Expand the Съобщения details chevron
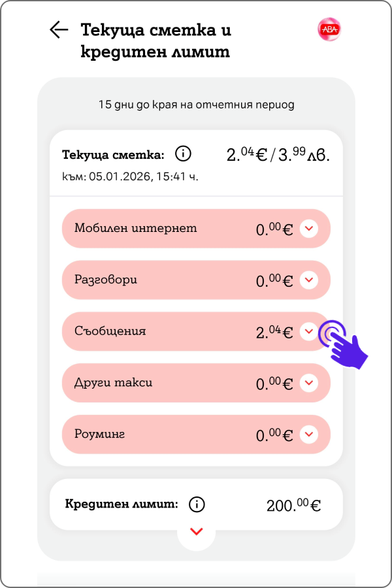 coord(309,331)
